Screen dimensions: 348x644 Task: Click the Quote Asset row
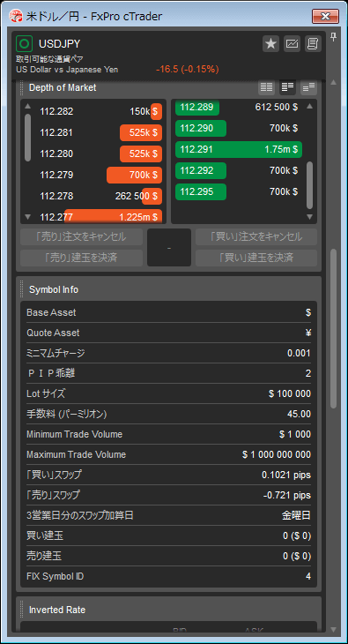point(168,333)
